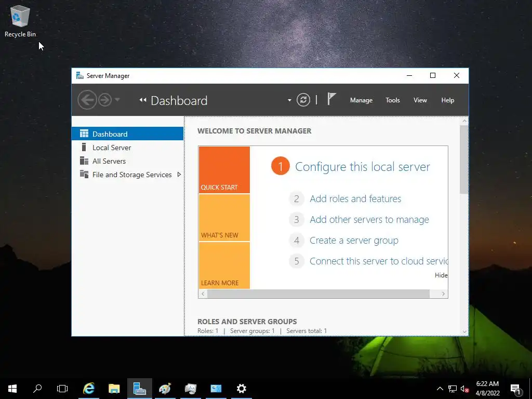Click Configure this local server link
532x399 pixels.
coord(362,167)
